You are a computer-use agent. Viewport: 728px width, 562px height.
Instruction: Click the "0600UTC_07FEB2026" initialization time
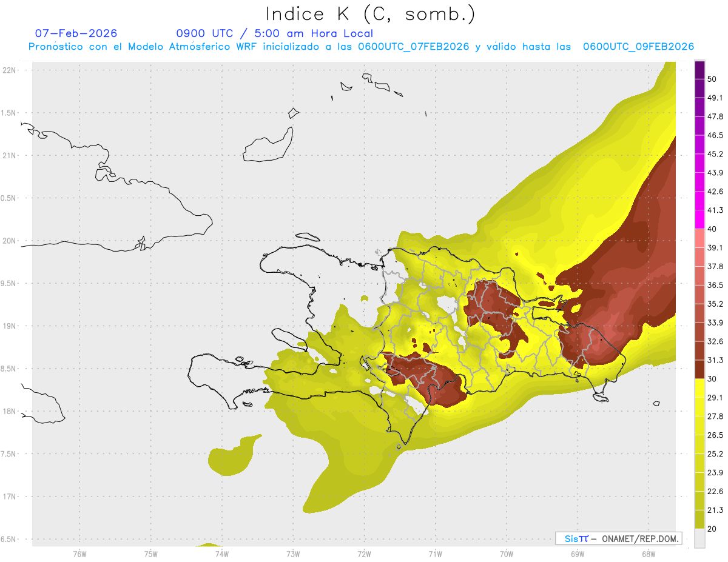414,47
